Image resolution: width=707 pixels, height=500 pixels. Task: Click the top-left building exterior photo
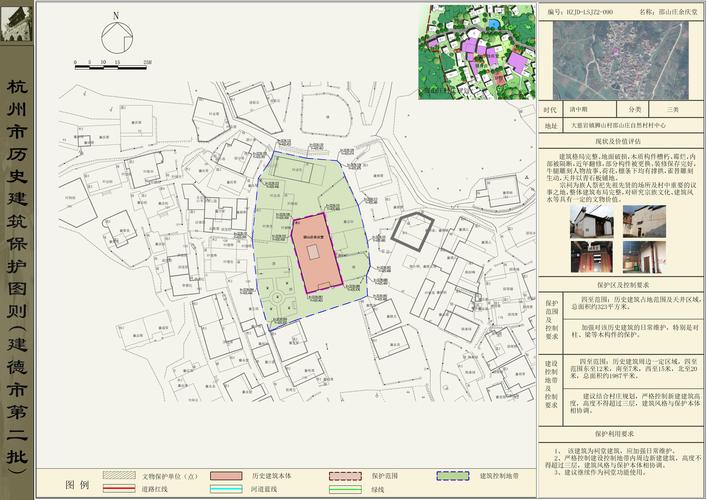click(x=592, y=221)
